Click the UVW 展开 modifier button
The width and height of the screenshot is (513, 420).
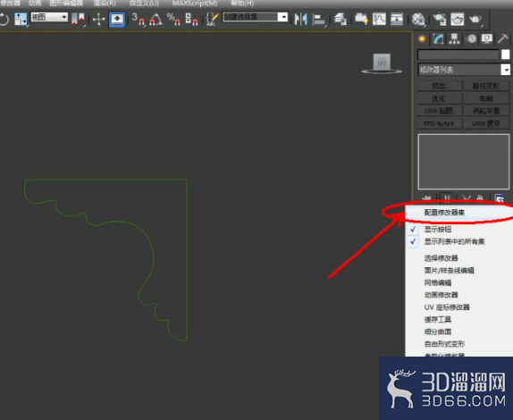point(486,123)
